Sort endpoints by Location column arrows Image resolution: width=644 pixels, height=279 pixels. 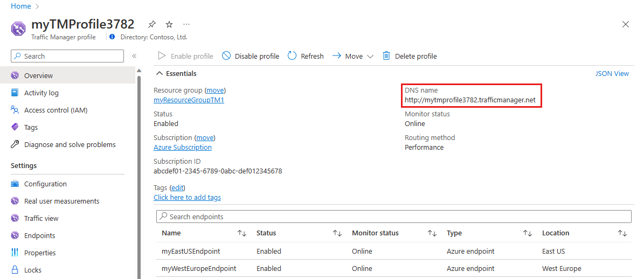point(622,233)
